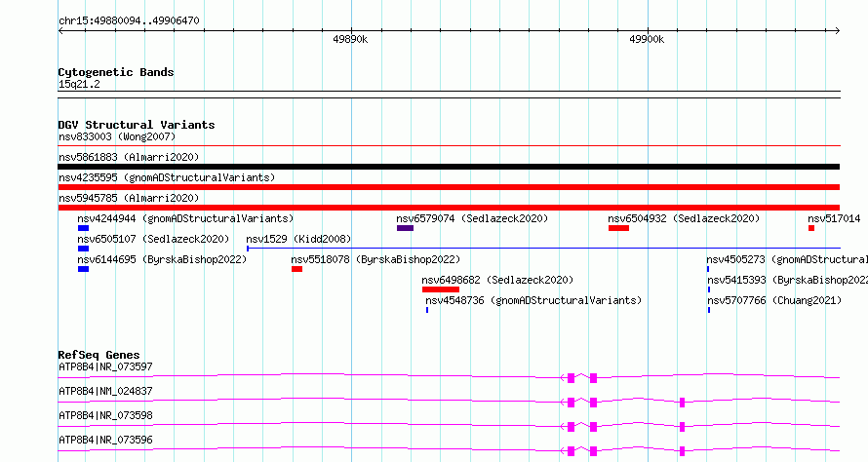Viewport: 868px width, 462px height.
Task: Select the red nsv6498682 variant bar
Action: tap(441, 289)
